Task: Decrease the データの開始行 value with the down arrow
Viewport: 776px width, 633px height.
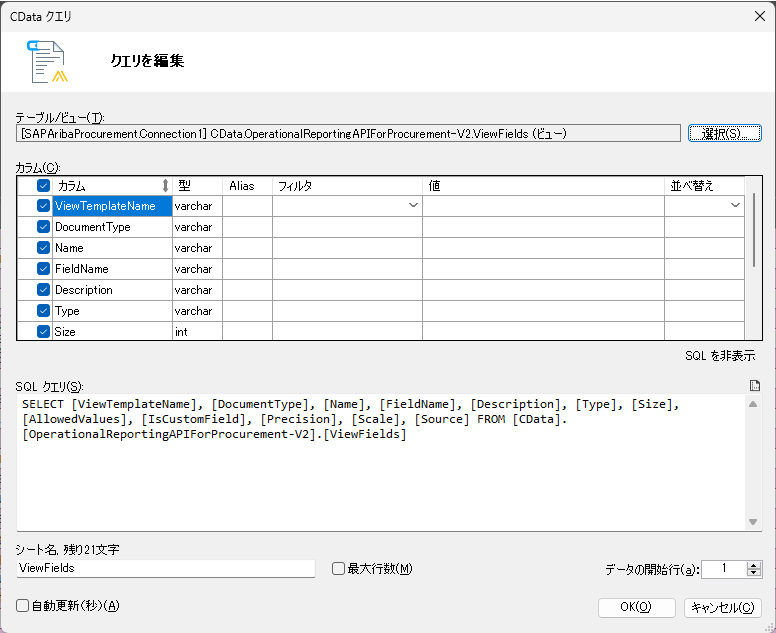Action: [754, 573]
